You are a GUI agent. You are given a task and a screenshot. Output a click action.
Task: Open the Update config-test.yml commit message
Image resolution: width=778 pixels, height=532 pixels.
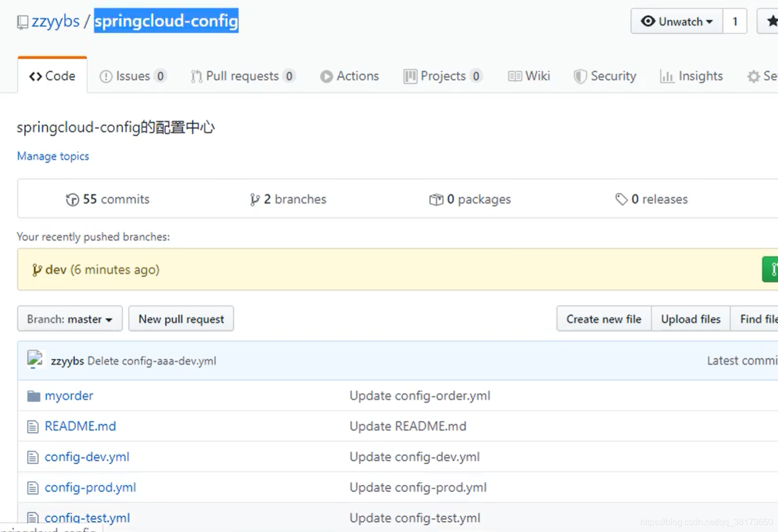click(x=415, y=517)
